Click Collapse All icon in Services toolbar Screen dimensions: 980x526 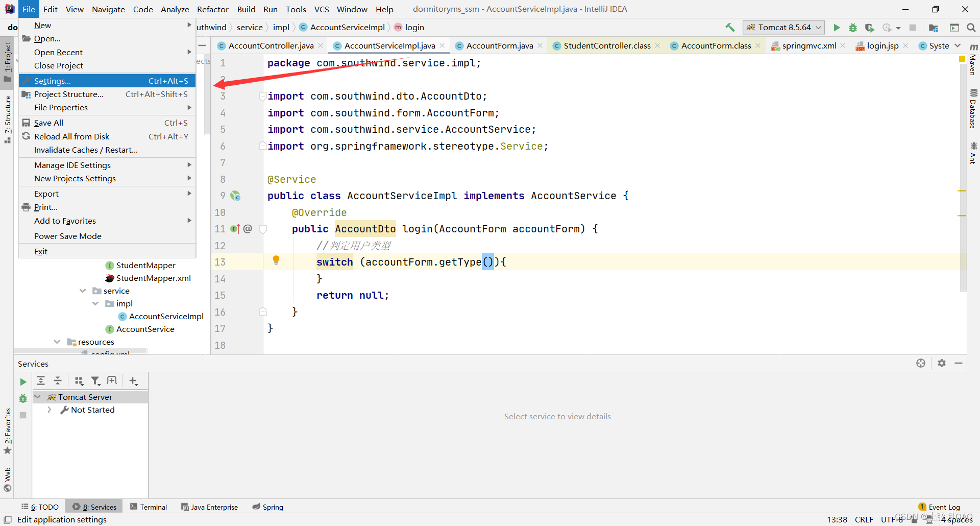[58, 381]
